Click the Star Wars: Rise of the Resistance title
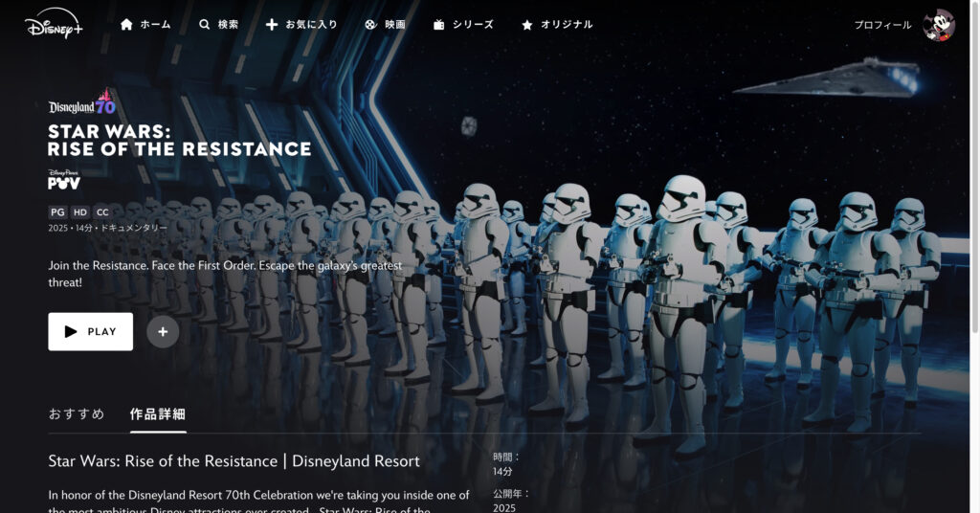This screenshot has width=980, height=513. pyautogui.click(x=179, y=140)
